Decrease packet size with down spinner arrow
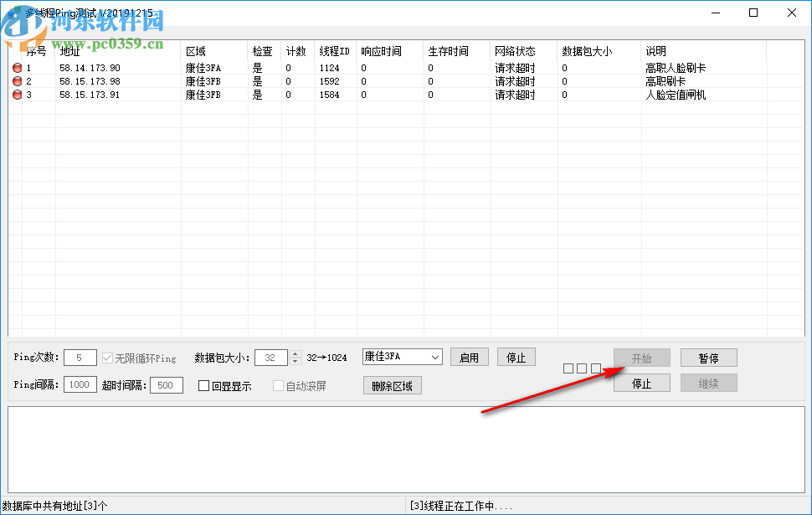 (x=296, y=361)
